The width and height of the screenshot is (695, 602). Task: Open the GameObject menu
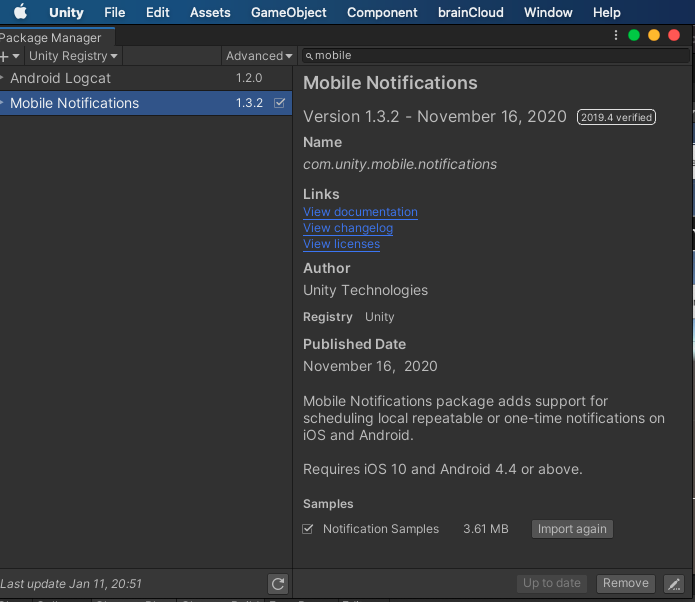[289, 12]
